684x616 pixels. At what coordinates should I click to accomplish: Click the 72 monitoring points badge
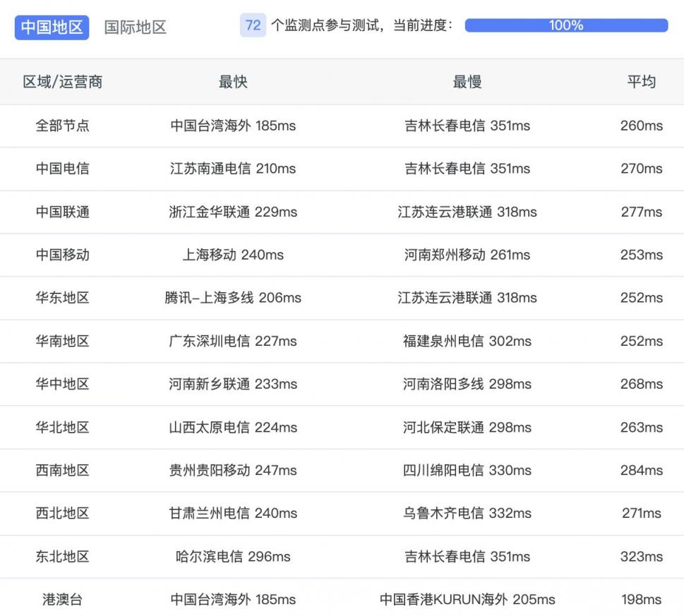[x=253, y=25]
